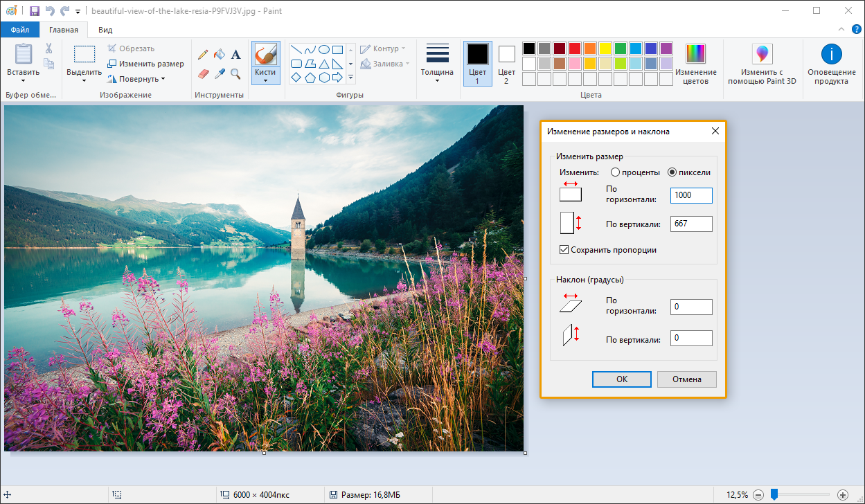Choose the red color swatch
Image resolution: width=865 pixels, height=504 pixels.
pos(574,48)
